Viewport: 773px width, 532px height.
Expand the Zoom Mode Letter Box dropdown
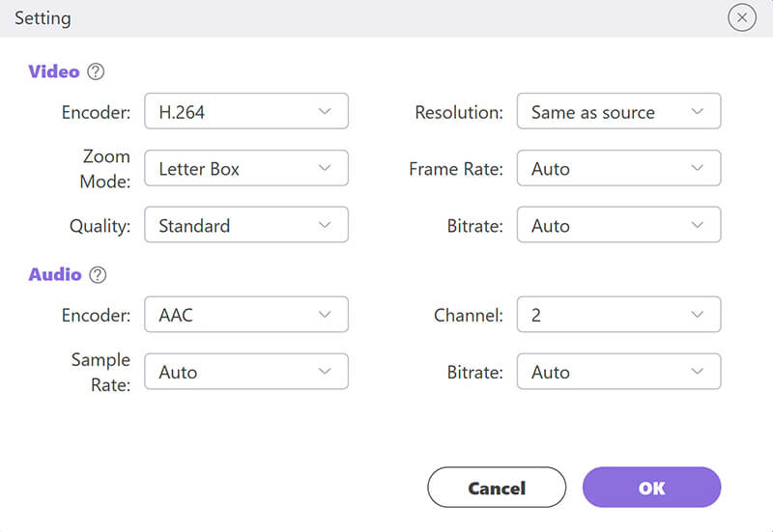coord(246,168)
